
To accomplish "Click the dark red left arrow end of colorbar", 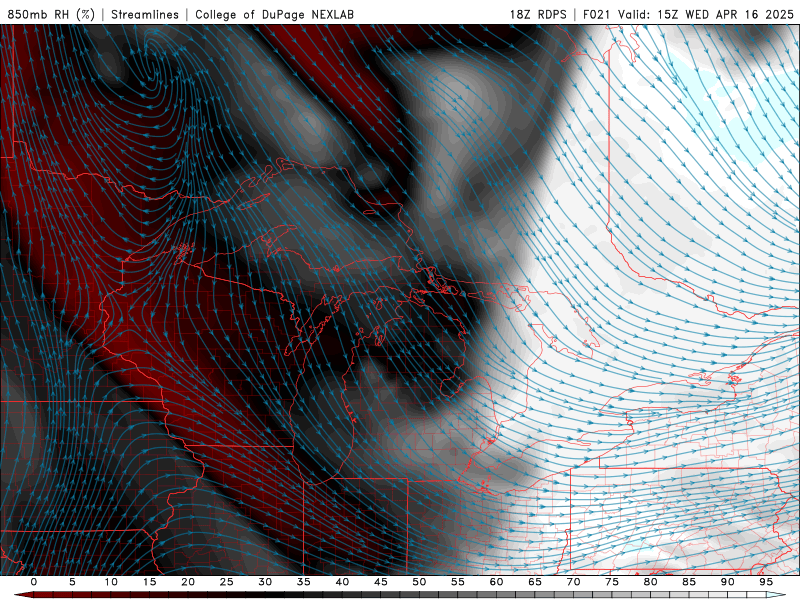I will (x=24, y=595).
